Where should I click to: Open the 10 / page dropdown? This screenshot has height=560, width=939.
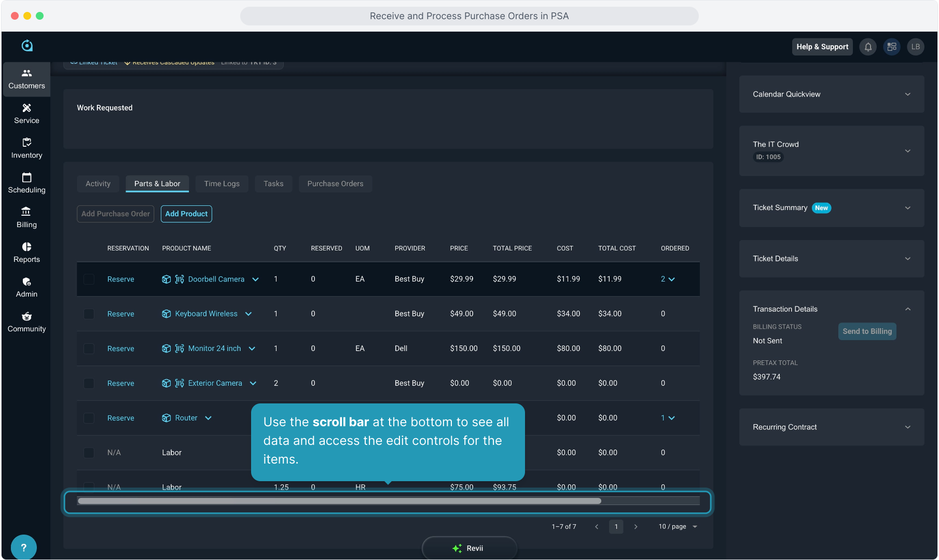coord(678,526)
